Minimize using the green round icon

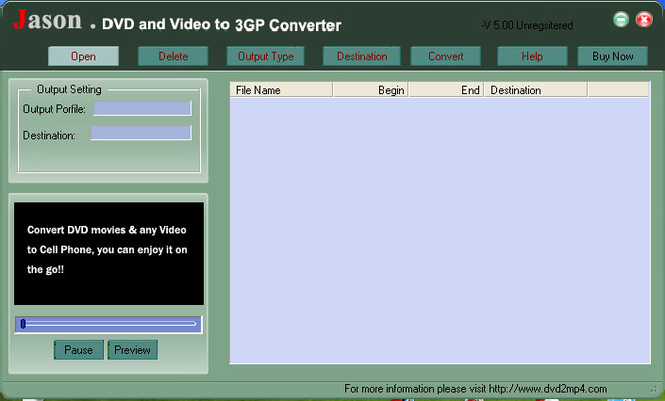point(621,19)
